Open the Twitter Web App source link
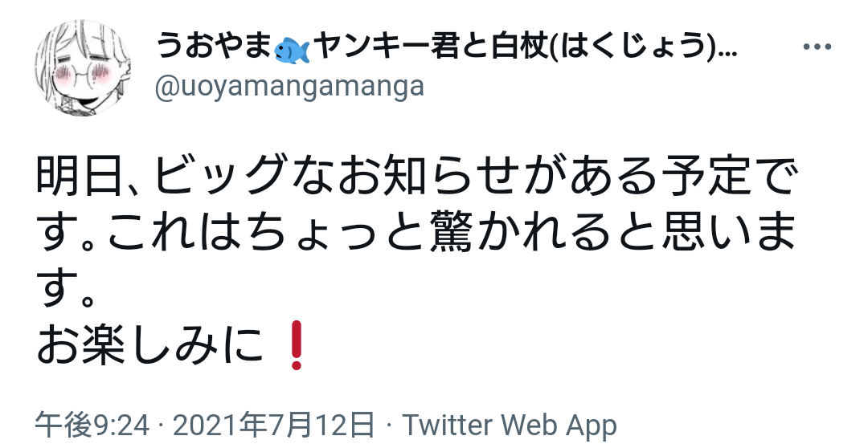 pyautogui.click(x=510, y=426)
